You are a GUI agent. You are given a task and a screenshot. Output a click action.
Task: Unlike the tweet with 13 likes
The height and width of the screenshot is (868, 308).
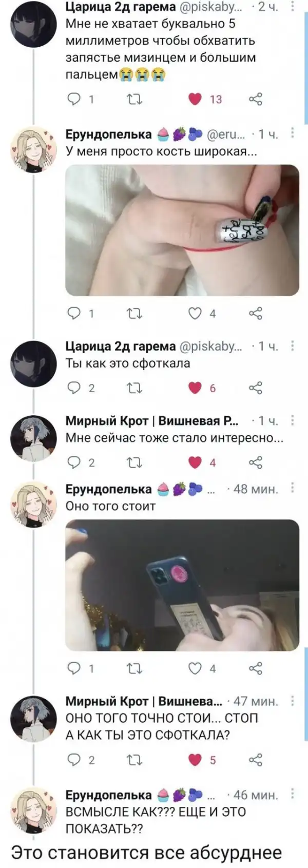pyautogui.click(x=195, y=99)
